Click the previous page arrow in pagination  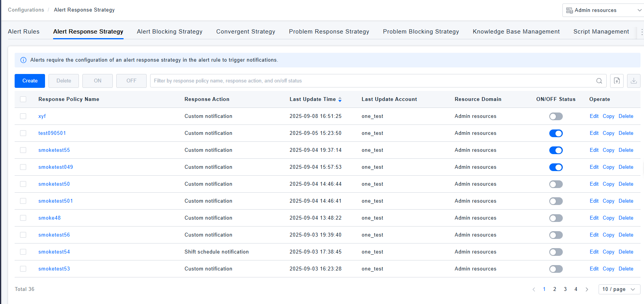[x=534, y=289]
